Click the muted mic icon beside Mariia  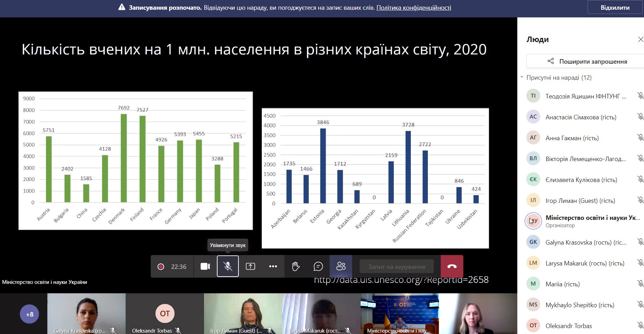[640, 284]
